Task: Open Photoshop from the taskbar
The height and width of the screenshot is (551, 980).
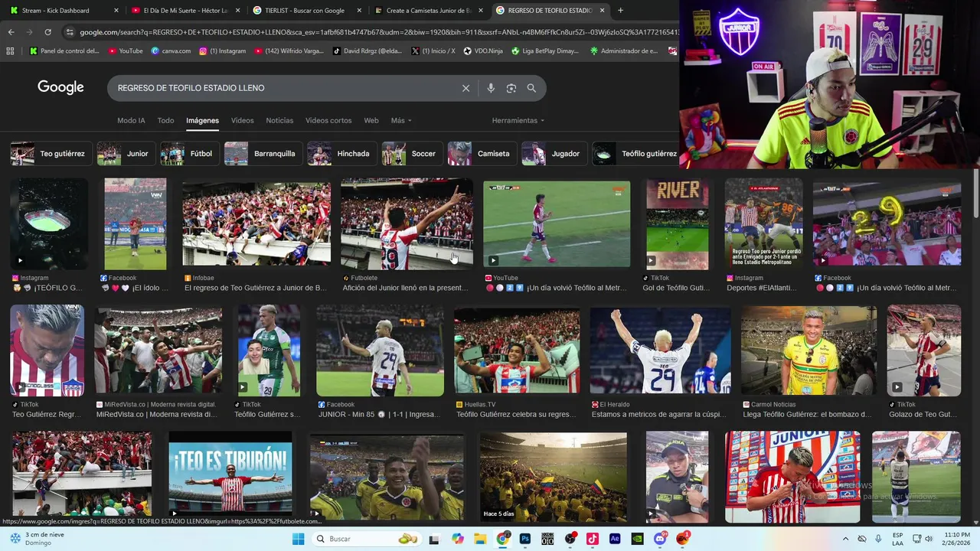Action: tap(525, 539)
